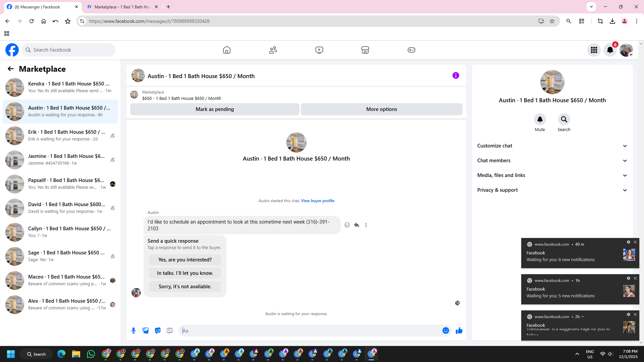644x362 pixels.
Task: Open Cailyn's conversation
Action: 60,232
